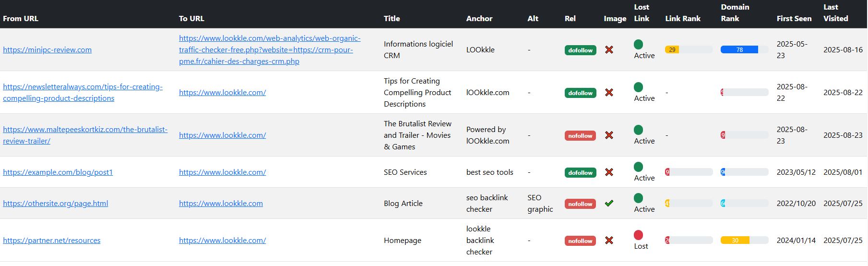868x266 pixels.
Task: Click the Title column header
Action: coord(392,18)
